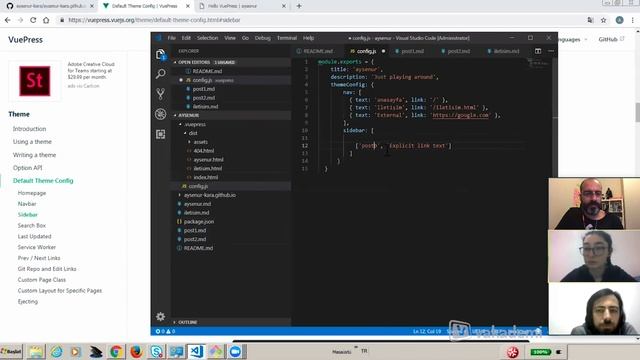
Task: Select config.js under .vuepress in Explorer
Action: tap(198, 186)
